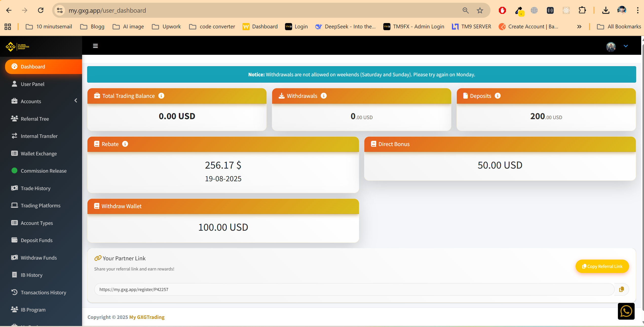Open the IB Program menu item
This screenshot has width=644, height=327.
tap(33, 310)
